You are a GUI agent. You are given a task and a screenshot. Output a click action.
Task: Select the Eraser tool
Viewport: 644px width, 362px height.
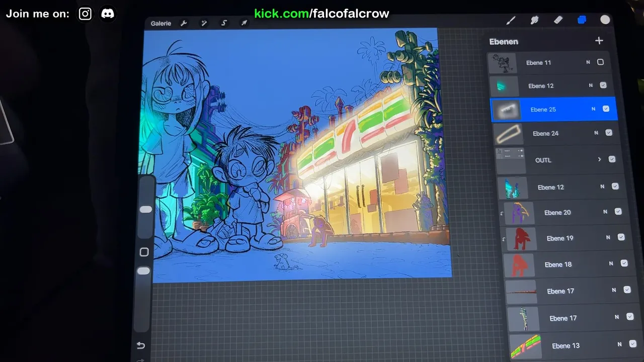(x=558, y=20)
